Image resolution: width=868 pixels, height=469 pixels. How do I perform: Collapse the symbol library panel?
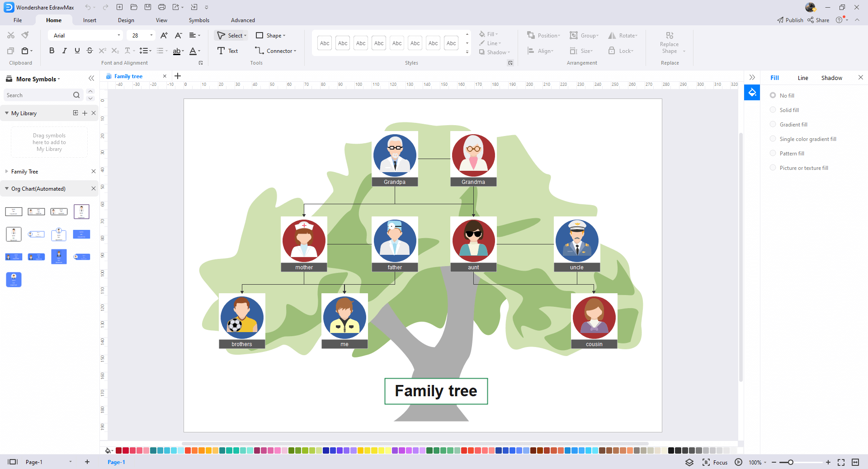(91, 79)
